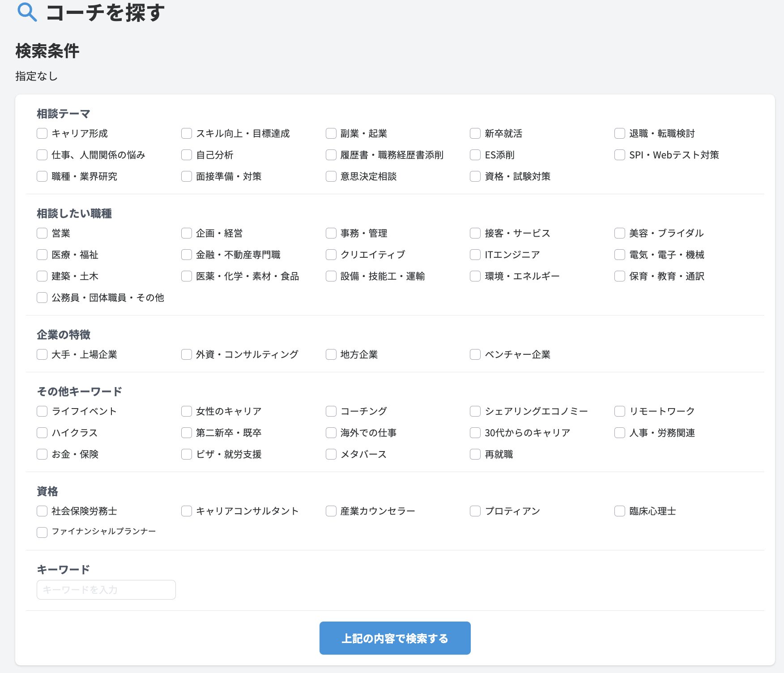The width and height of the screenshot is (784, 673).
Task: Check ファイナンシャルプランナー checkbox
Action: coord(42,532)
